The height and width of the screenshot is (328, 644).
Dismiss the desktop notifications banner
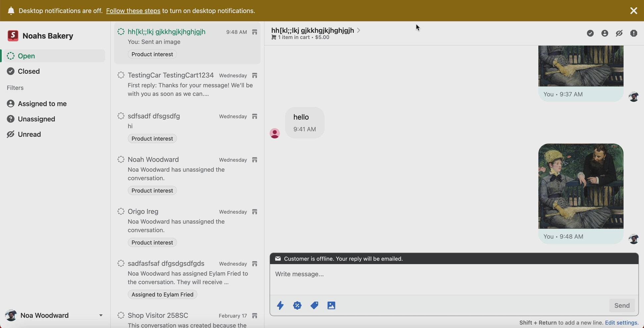coord(633,11)
